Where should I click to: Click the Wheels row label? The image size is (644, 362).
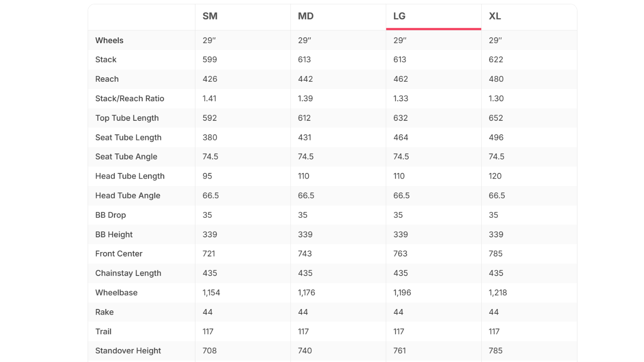click(109, 40)
